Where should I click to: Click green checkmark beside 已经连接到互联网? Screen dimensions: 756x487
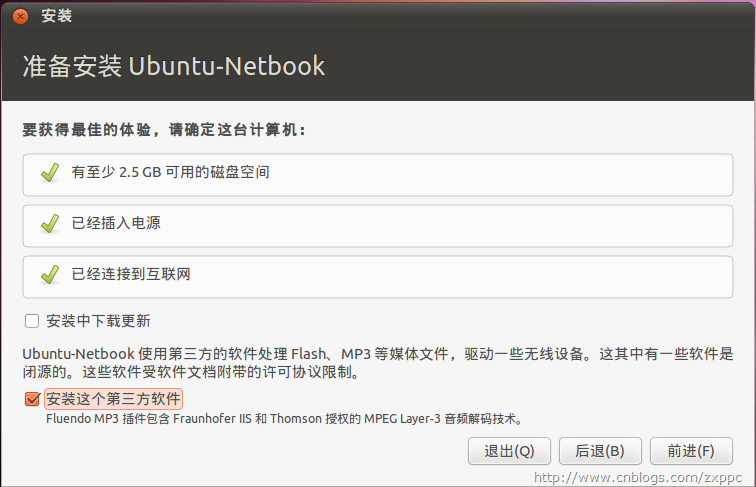(x=50, y=275)
